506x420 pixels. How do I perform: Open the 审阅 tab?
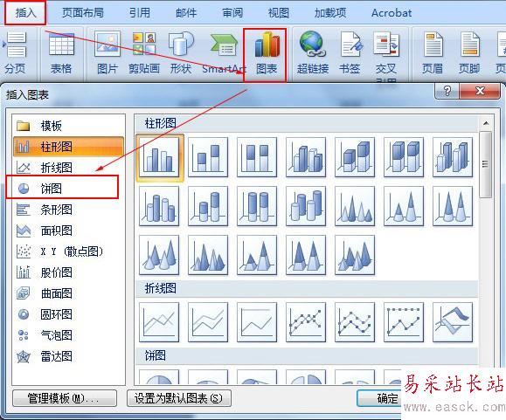pyautogui.click(x=232, y=13)
